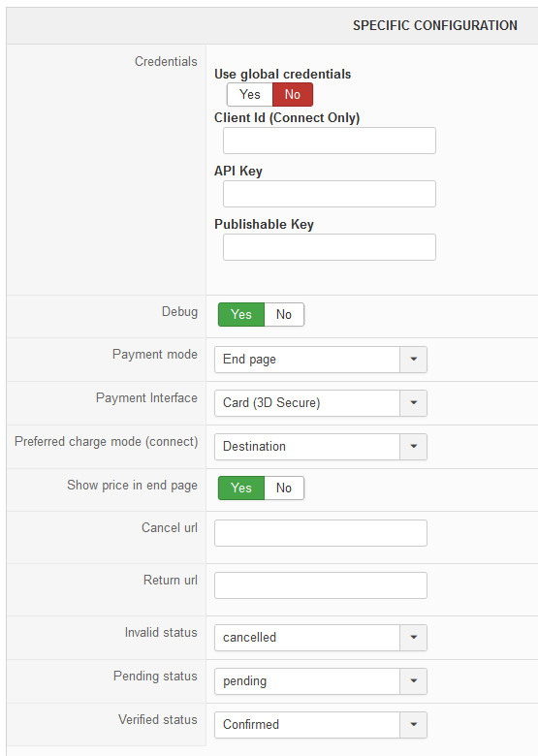This screenshot has height=756, width=538.
Task: Expand the Verified status dropdown arrow
Action: pos(413,724)
